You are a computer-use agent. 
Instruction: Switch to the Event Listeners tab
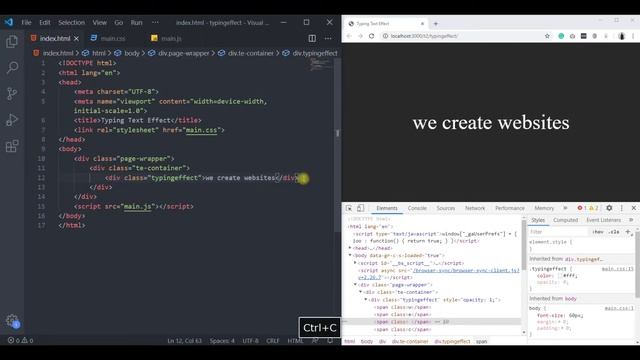click(603, 220)
